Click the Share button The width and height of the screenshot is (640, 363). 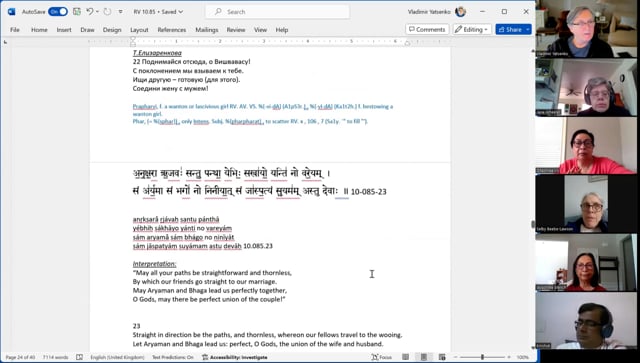pos(510,29)
